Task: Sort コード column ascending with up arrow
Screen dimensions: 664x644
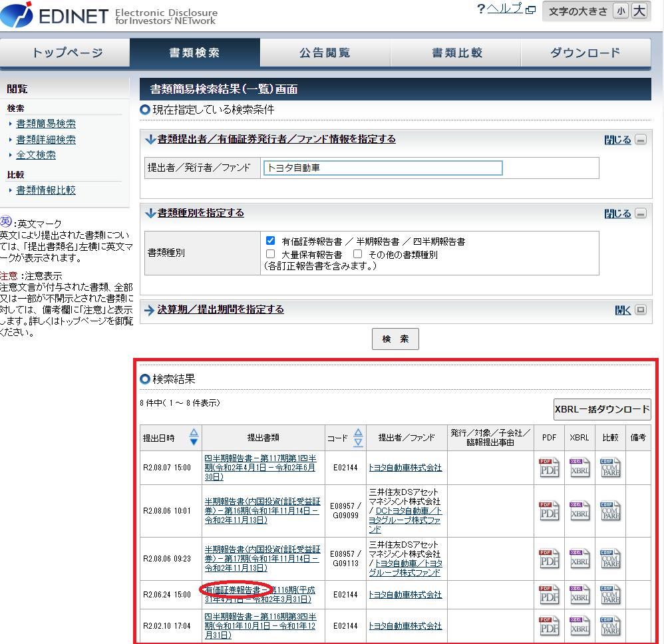Action: (x=358, y=432)
